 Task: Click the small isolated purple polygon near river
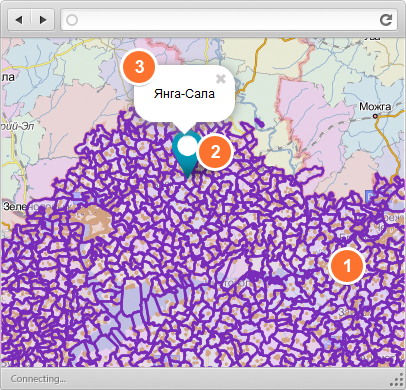point(259,123)
